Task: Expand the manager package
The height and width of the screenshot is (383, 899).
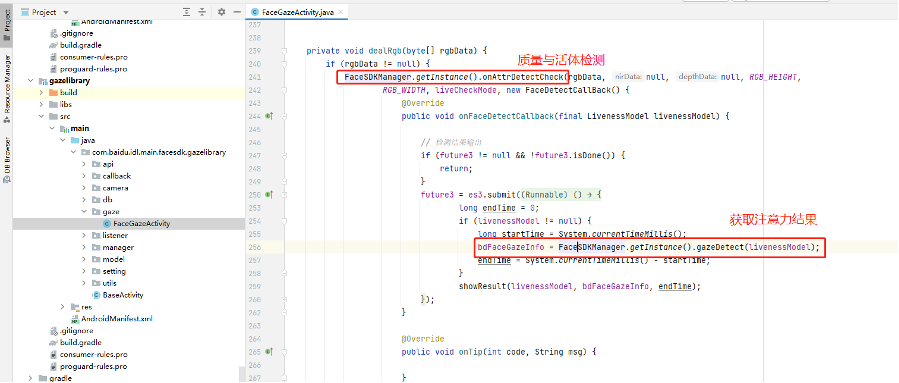Action: pyautogui.click(x=84, y=248)
